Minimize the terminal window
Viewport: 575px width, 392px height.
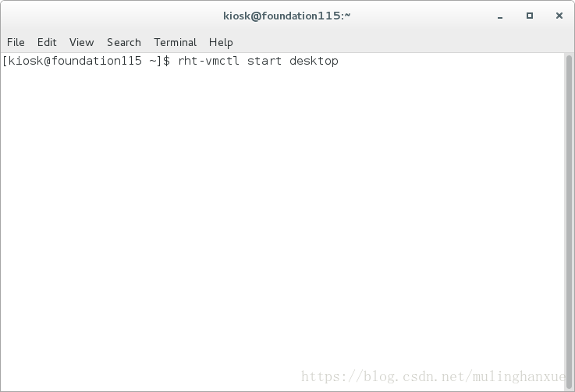(500, 16)
